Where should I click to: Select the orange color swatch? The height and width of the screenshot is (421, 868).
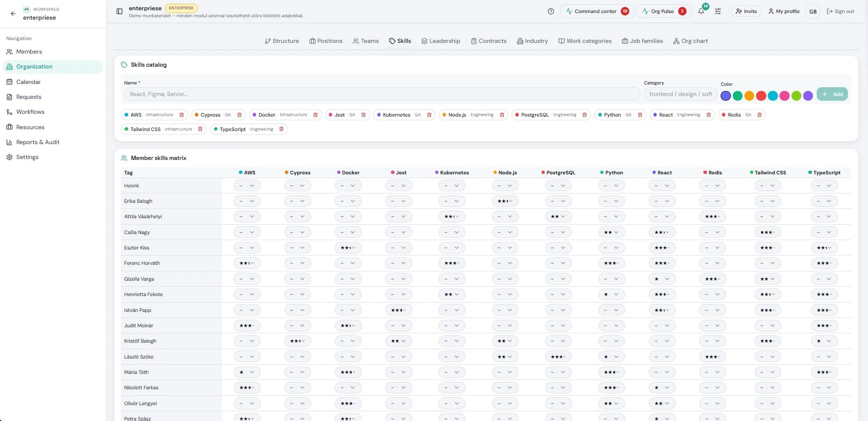[x=749, y=96]
